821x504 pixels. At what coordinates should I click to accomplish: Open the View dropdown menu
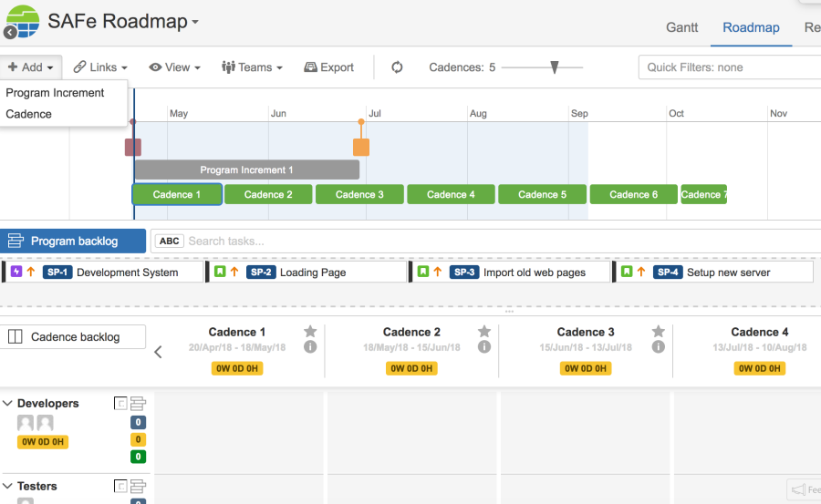174,67
